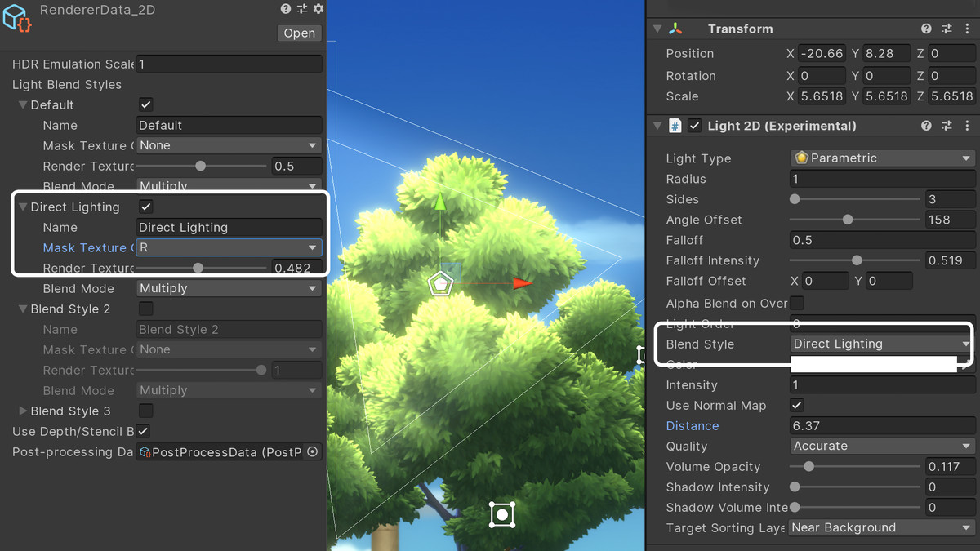Screen dimensions: 980x551
Task: Adjust Default Render Texture Scale slider
Action: (x=202, y=166)
